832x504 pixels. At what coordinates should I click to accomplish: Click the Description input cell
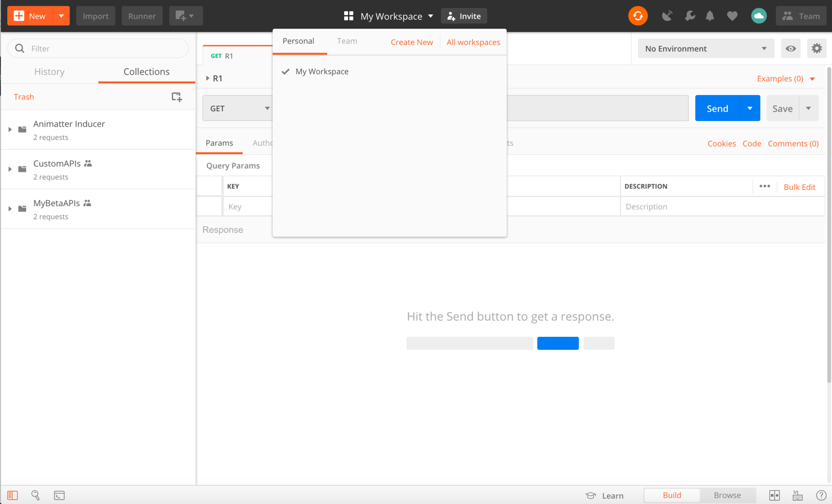coord(722,207)
